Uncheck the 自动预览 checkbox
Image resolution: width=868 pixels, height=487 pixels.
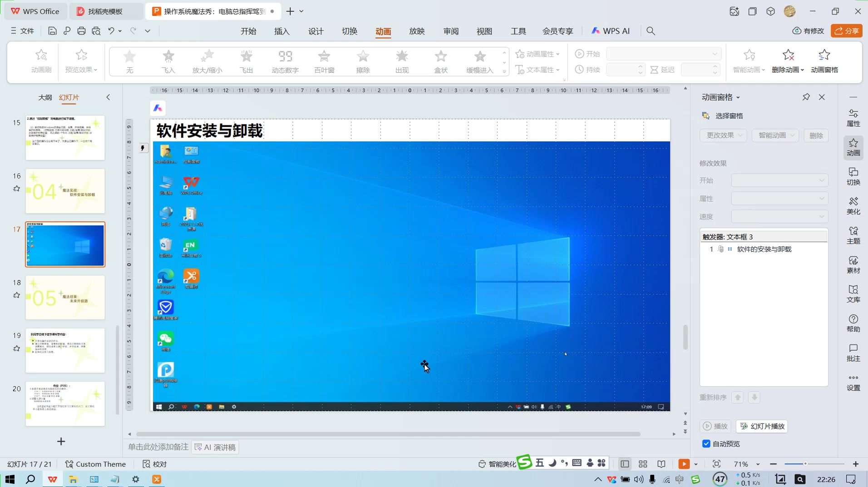click(706, 444)
